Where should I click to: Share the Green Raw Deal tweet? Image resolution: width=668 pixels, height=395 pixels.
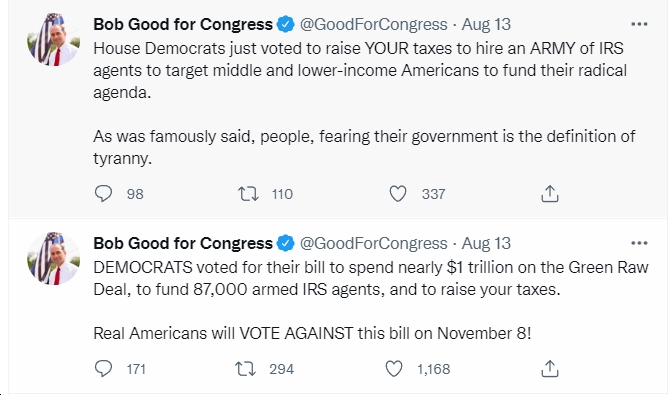coord(550,369)
